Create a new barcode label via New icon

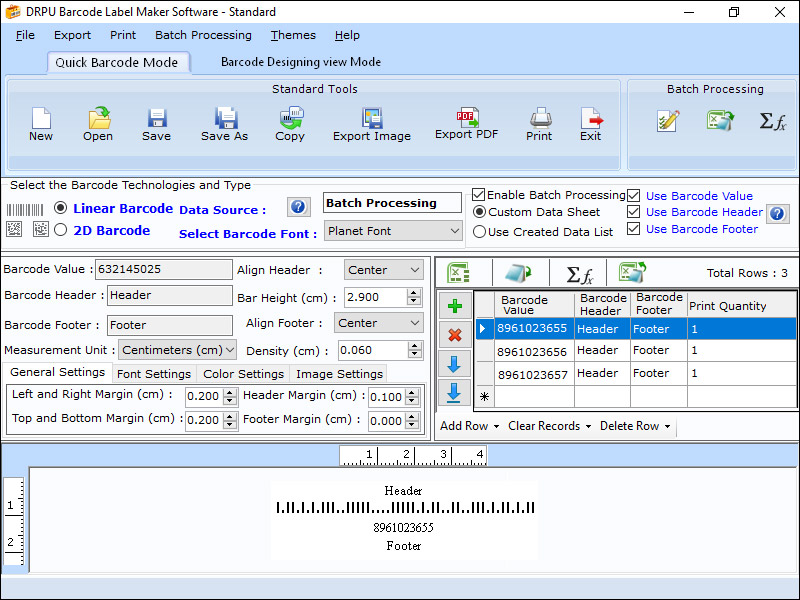point(40,118)
